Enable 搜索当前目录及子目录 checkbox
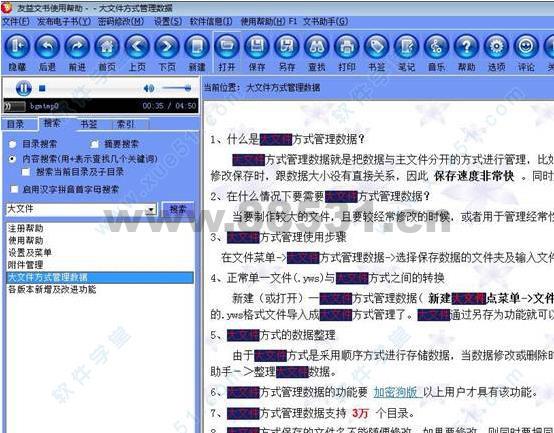 pyautogui.click(x=25, y=172)
